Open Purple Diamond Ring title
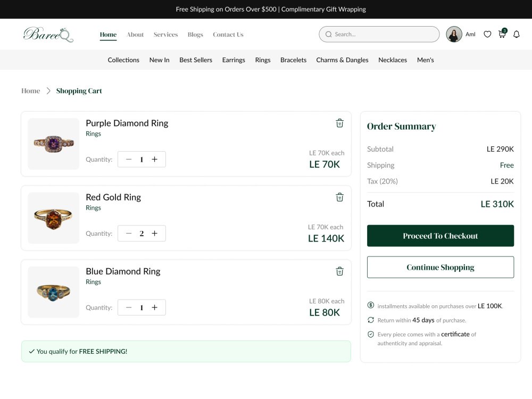 tap(127, 123)
